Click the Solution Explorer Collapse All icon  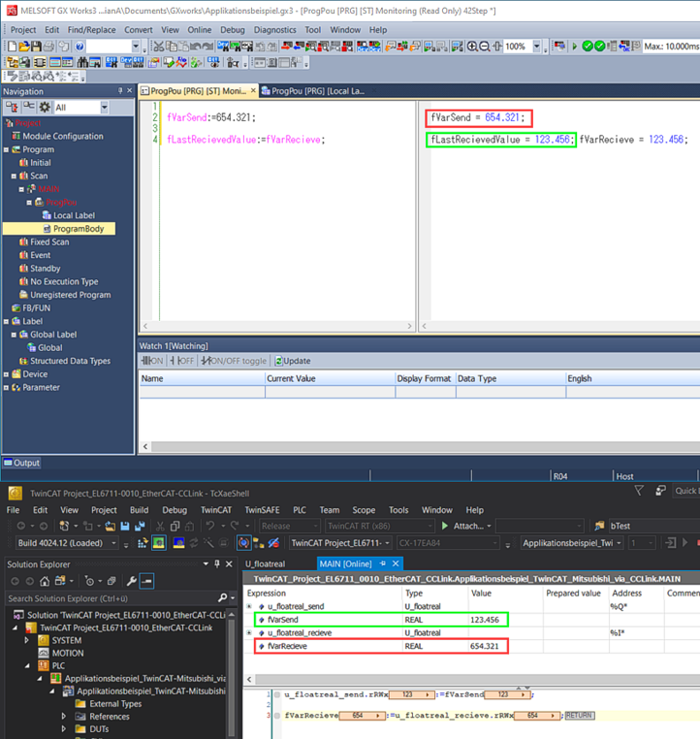pos(111,581)
